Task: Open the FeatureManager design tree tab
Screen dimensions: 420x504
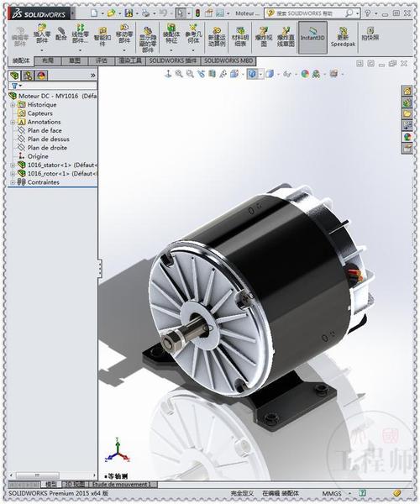Action: [14, 76]
